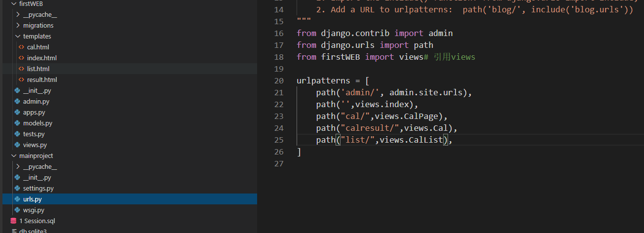This screenshot has height=233, width=644.
Task: Click the Python icon beside models.py
Action: pos(17,123)
